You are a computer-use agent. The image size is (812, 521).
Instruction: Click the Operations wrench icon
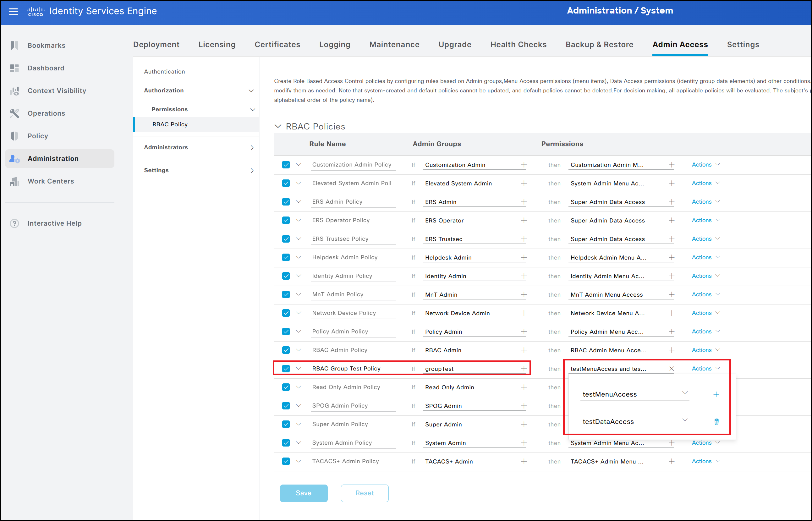[x=14, y=113]
